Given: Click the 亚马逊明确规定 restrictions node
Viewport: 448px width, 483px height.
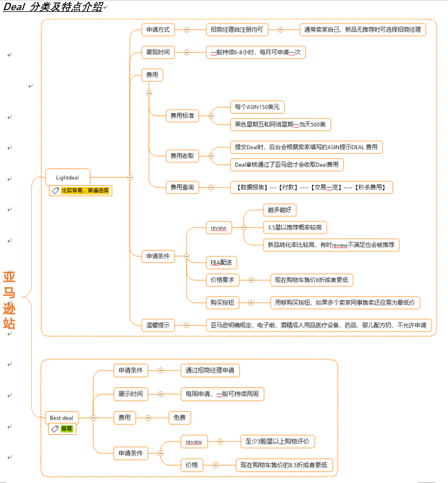Looking at the screenshot, I should 319,325.
